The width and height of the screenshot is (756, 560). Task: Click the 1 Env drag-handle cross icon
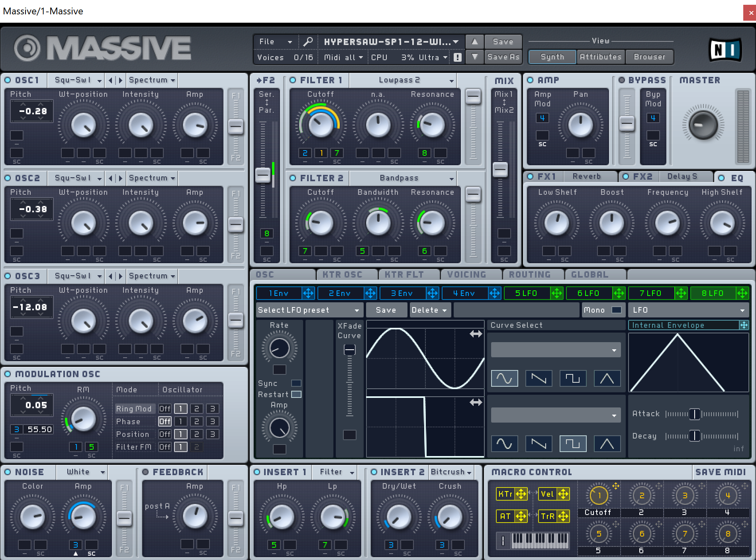click(x=308, y=294)
